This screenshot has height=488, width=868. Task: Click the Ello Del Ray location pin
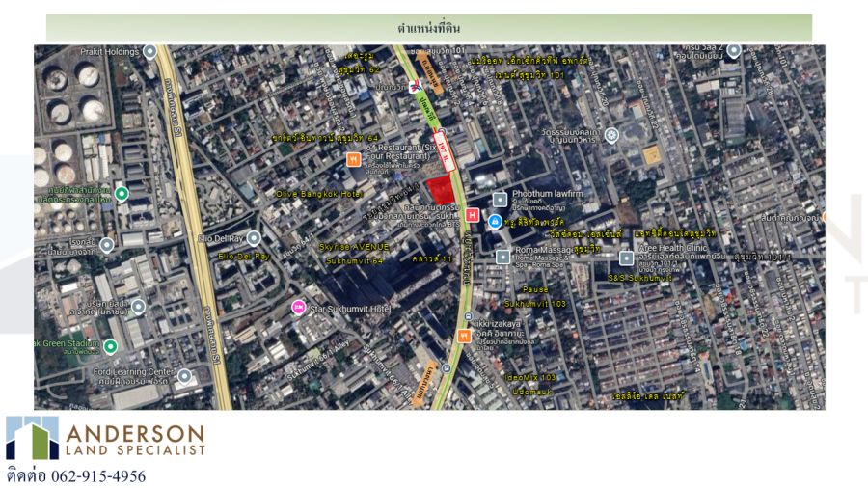[x=254, y=238]
